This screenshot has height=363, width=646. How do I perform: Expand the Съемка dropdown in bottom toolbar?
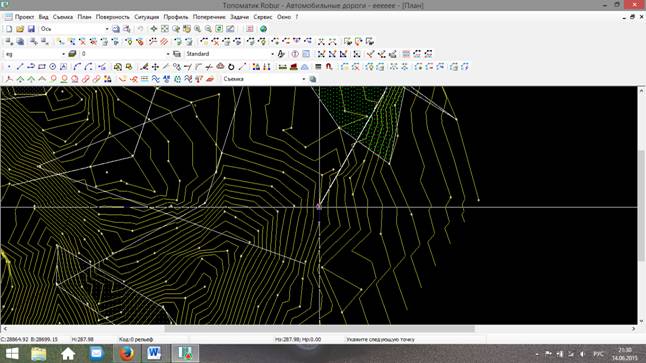(264, 79)
